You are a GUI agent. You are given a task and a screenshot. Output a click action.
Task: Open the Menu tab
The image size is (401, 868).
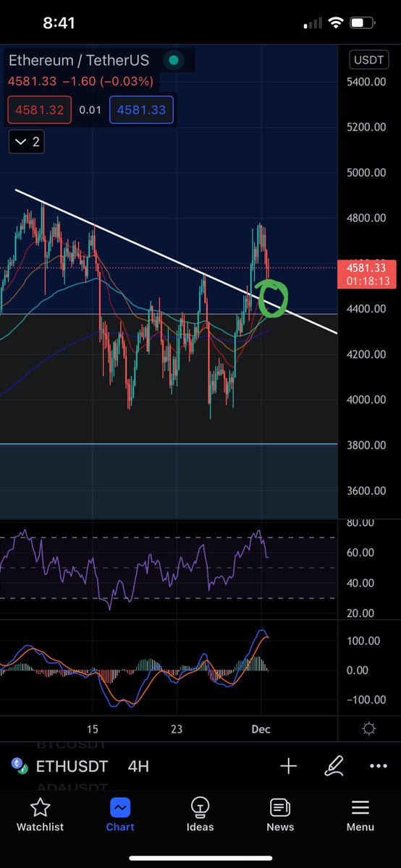(360, 814)
